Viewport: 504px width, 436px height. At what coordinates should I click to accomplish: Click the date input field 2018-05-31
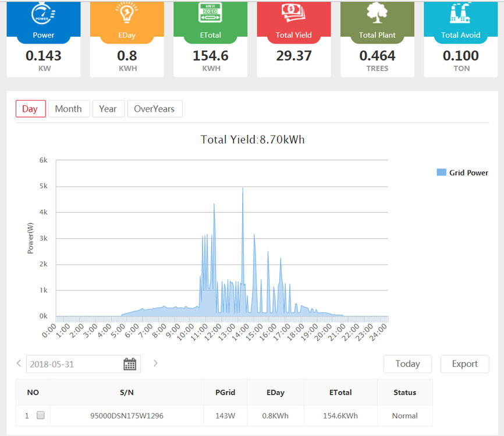coord(73,364)
